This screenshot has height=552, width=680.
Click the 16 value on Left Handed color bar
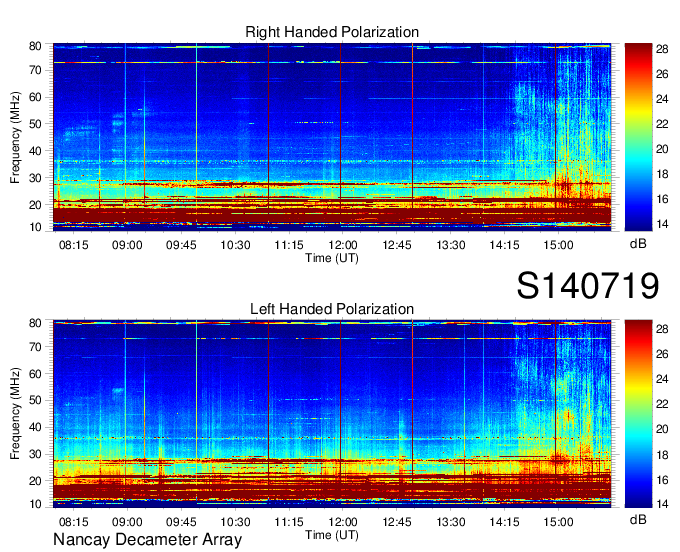click(x=662, y=480)
